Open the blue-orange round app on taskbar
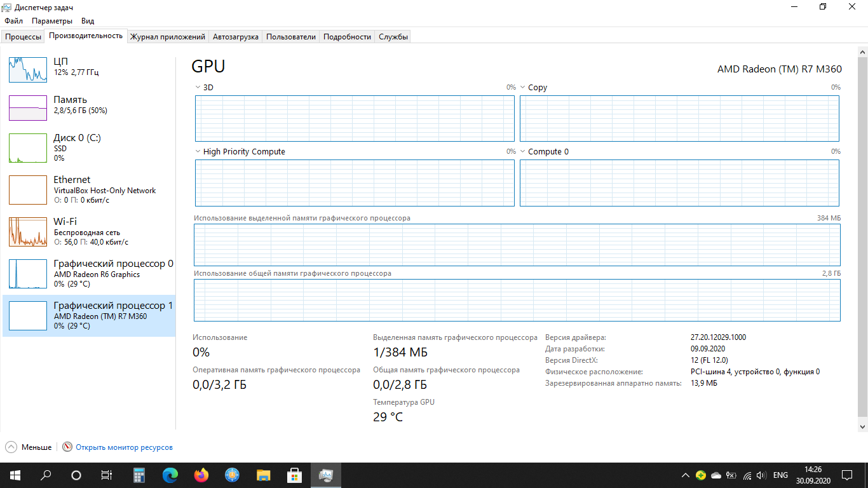The width and height of the screenshot is (868, 488). [232, 475]
